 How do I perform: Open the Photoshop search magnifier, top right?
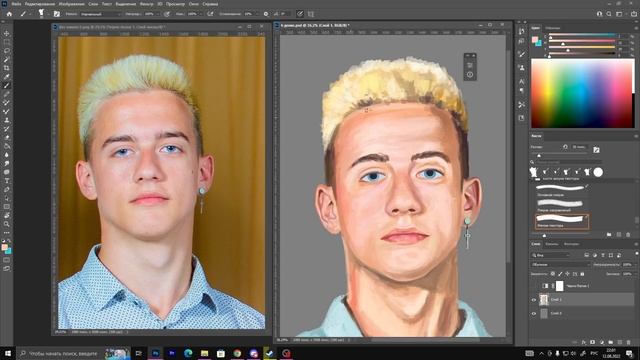click(x=609, y=14)
